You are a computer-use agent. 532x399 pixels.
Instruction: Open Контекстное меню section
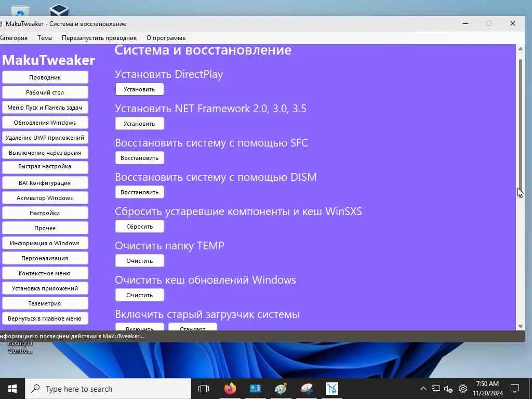tap(45, 273)
